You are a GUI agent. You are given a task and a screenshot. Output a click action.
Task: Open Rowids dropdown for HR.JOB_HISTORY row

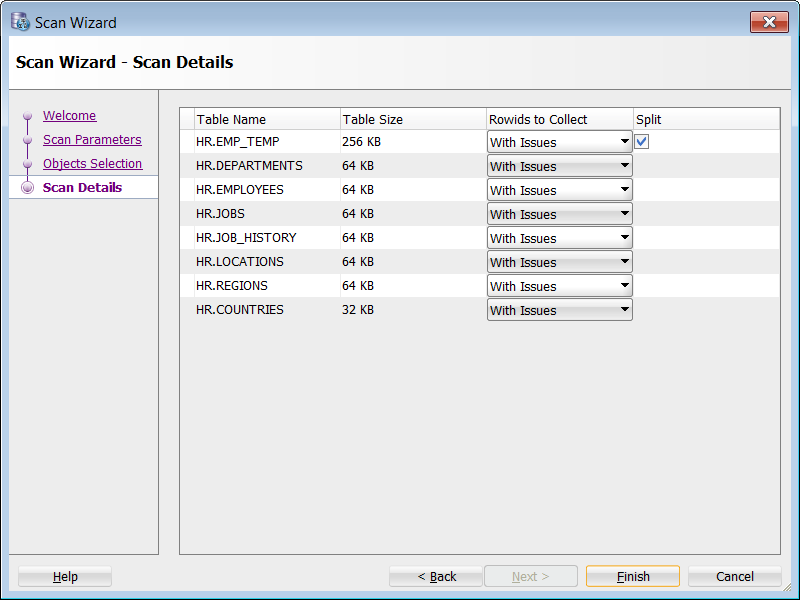tap(560, 238)
